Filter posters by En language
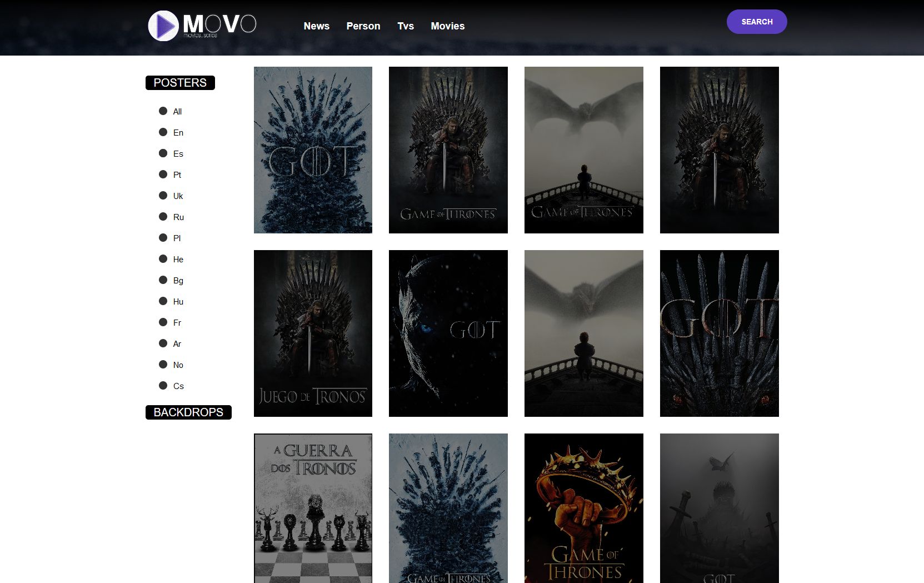This screenshot has width=924, height=583. [163, 132]
